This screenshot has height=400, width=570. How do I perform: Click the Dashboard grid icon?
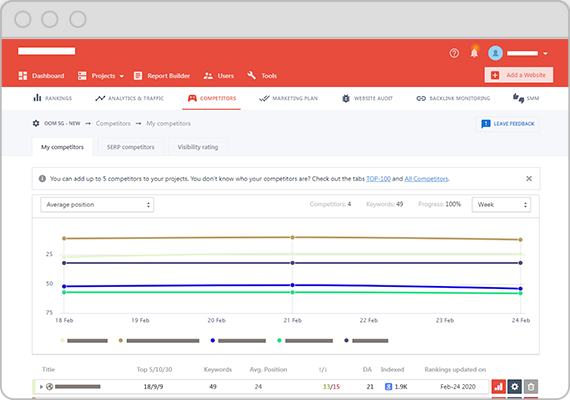pyautogui.click(x=23, y=76)
